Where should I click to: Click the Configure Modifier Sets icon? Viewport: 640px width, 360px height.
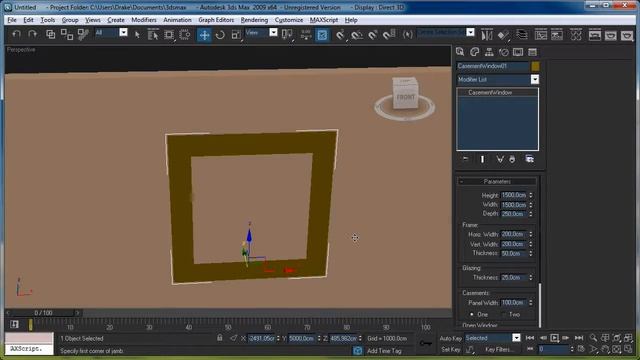530,159
